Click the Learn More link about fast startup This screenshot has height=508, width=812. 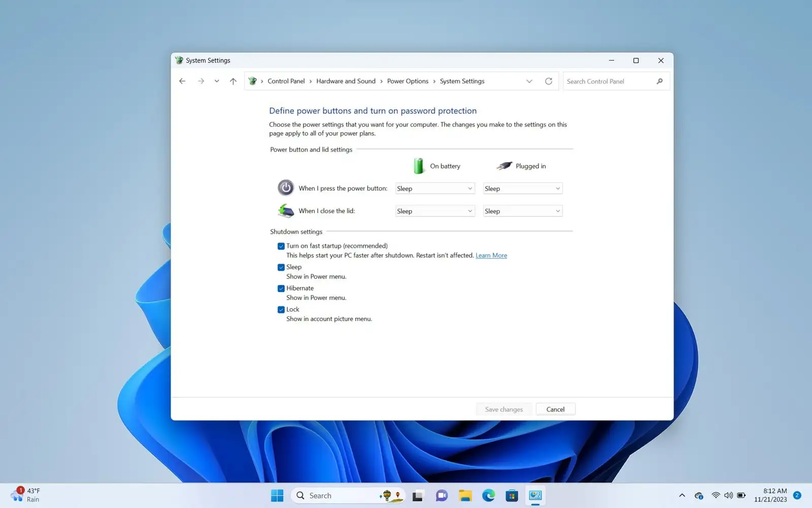point(491,255)
